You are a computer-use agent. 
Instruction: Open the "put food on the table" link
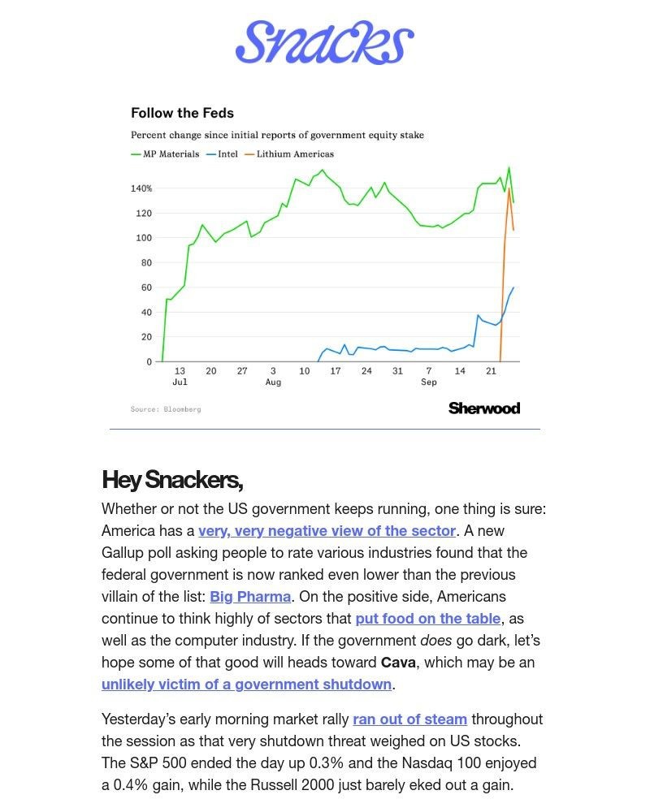coord(428,619)
